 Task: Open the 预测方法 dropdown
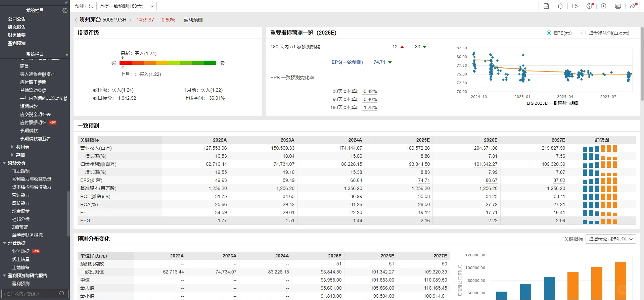[127, 6]
